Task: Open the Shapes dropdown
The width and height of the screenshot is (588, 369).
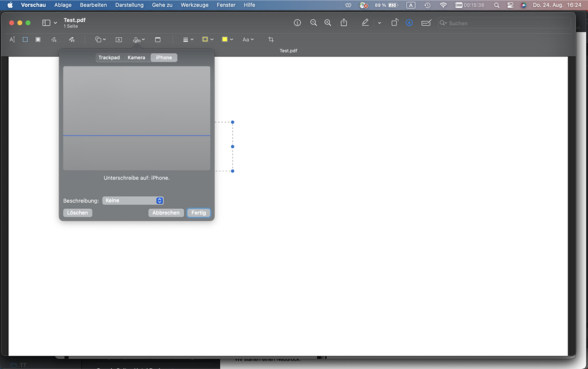Action: [100, 40]
